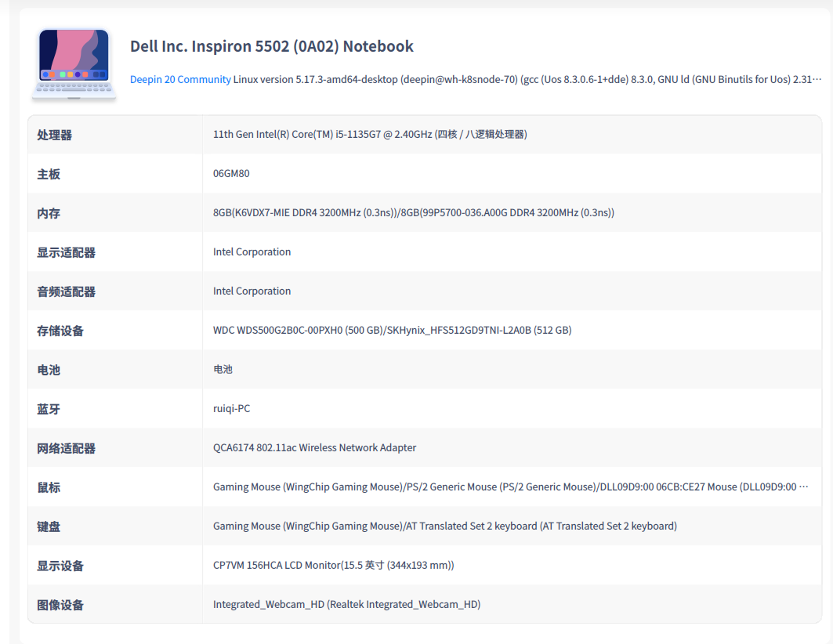Select QCA6174 802.11ac Wireless Network Adapter
The image size is (833, 644).
click(314, 448)
